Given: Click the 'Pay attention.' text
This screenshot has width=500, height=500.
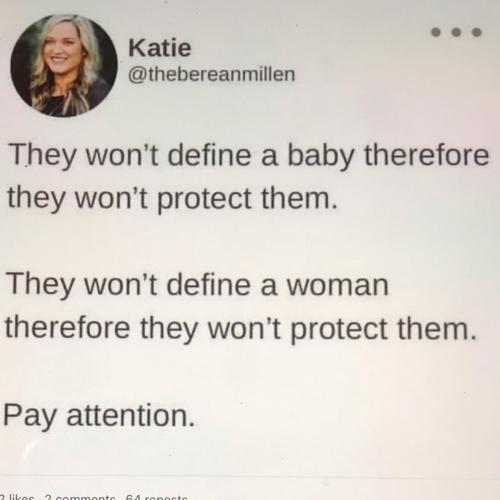Looking at the screenshot, I should tap(99, 415).
